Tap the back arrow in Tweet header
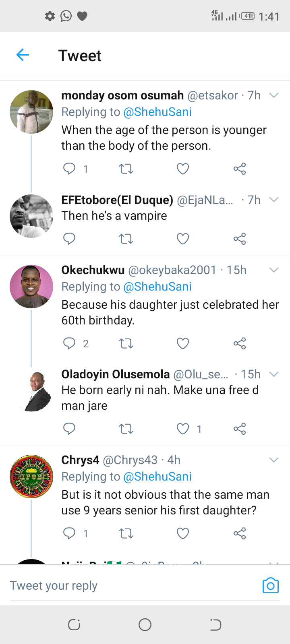The height and width of the screenshot is (644, 290). click(23, 55)
